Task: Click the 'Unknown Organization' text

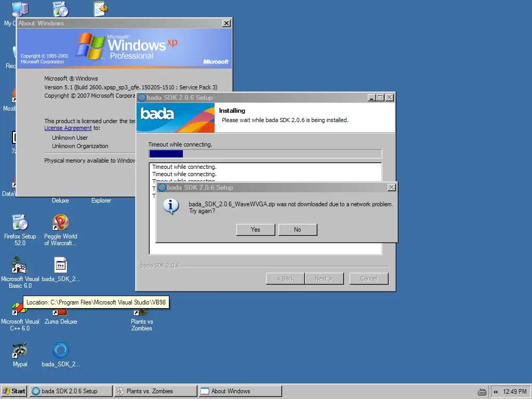Action: click(x=80, y=146)
